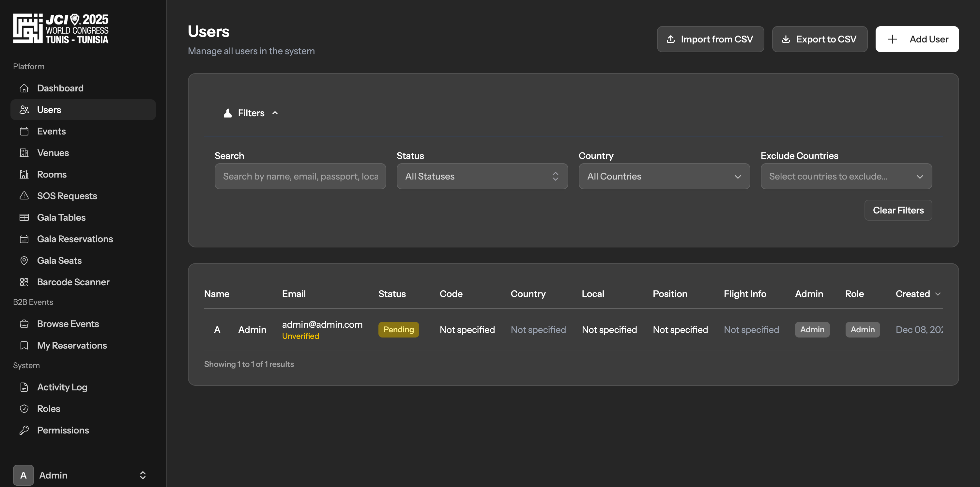Click the Add User button
Viewport: 980px width, 487px height.
(x=917, y=39)
